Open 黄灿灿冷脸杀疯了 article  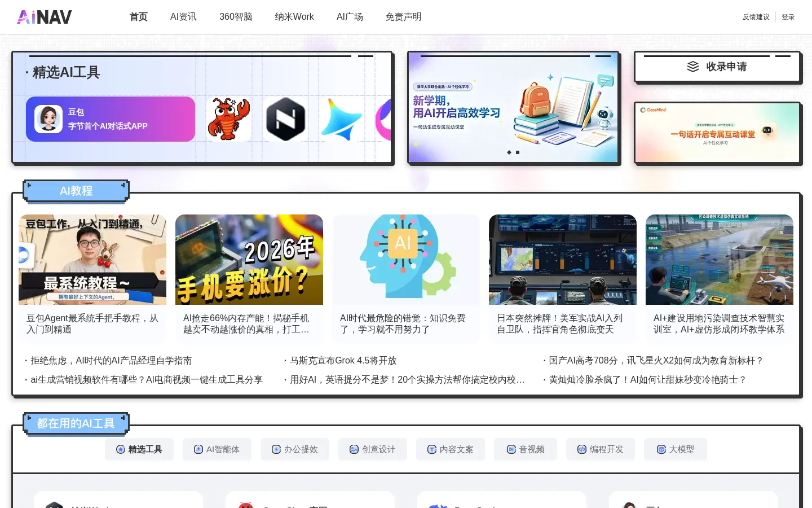[648, 379]
